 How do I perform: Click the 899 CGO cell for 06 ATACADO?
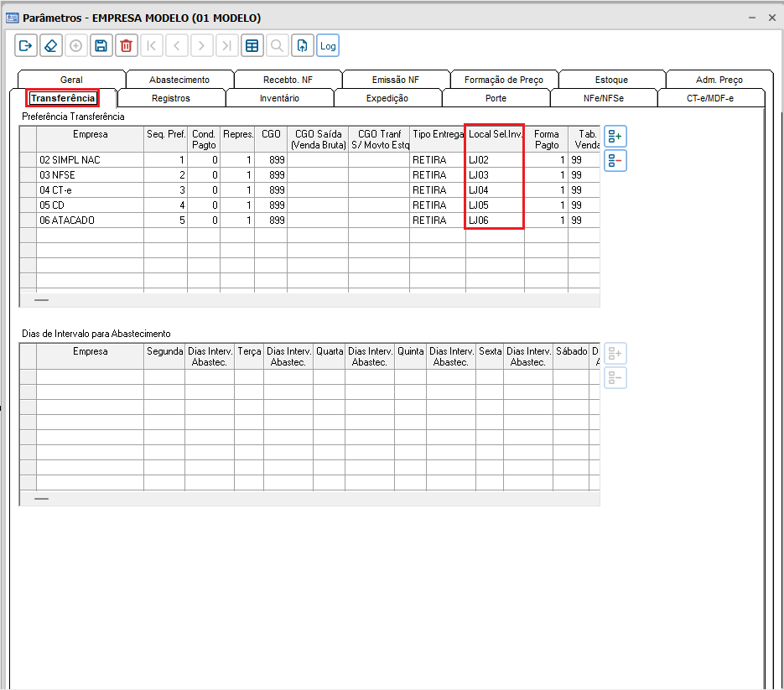tap(271, 220)
